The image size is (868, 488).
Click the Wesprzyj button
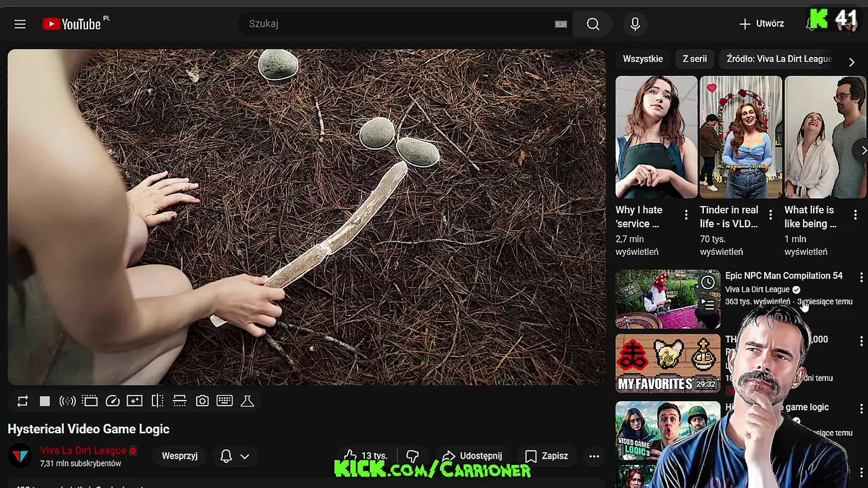pyautogui.click(x=180, y=456)
